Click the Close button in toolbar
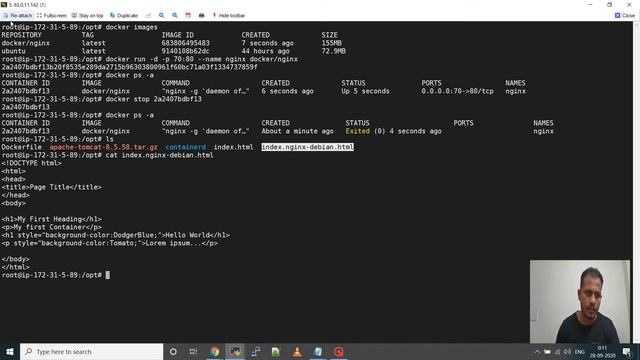This screenshot has height=360, width=640. click(625, 16)
